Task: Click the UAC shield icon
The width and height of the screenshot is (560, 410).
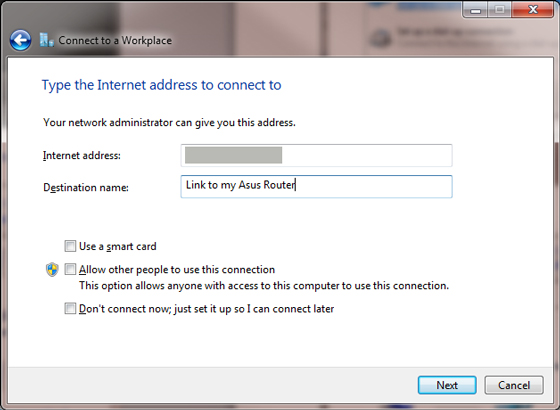Action: click(x=52, y=270)
